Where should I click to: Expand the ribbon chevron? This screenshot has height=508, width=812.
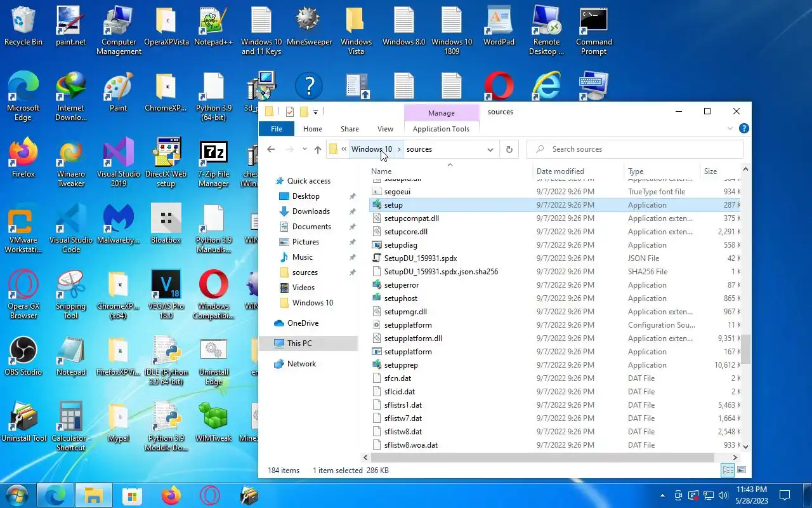(730, 128)
